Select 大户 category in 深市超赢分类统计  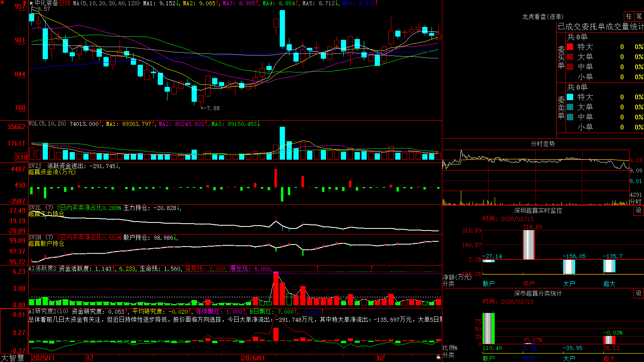[569, 358]
